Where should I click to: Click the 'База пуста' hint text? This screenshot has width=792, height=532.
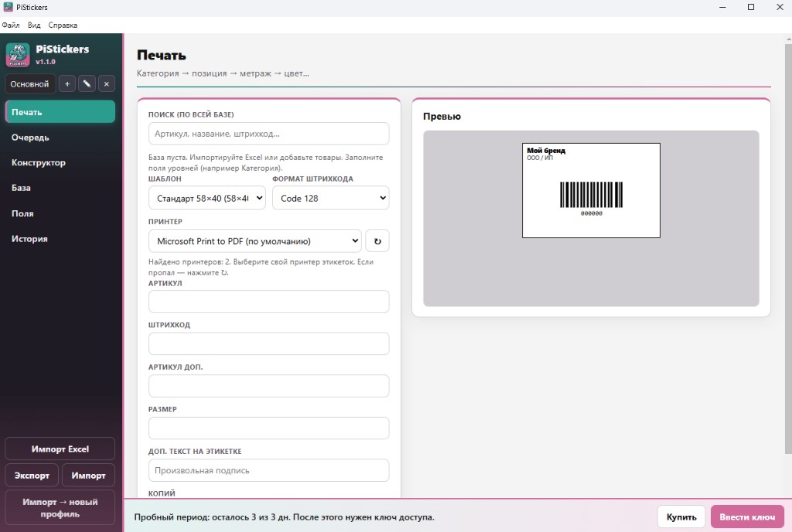(x=266, y=162)
